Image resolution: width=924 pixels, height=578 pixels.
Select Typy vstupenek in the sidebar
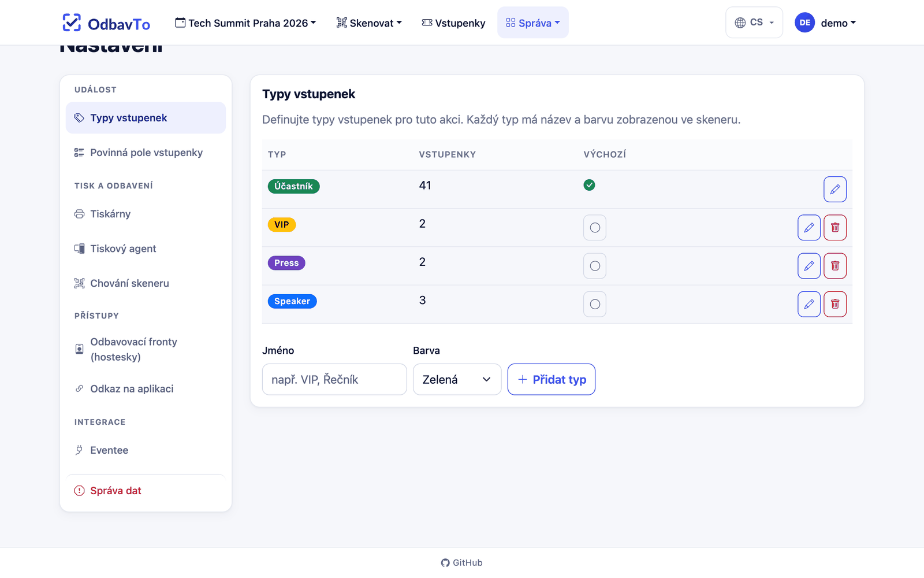tap(146, 118)
